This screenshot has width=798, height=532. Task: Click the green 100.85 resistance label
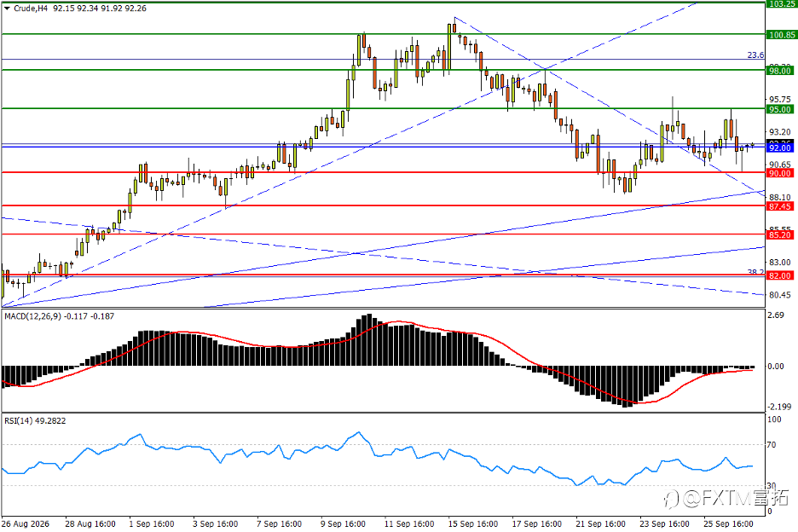pyautogui.click(x=782, y=35)
